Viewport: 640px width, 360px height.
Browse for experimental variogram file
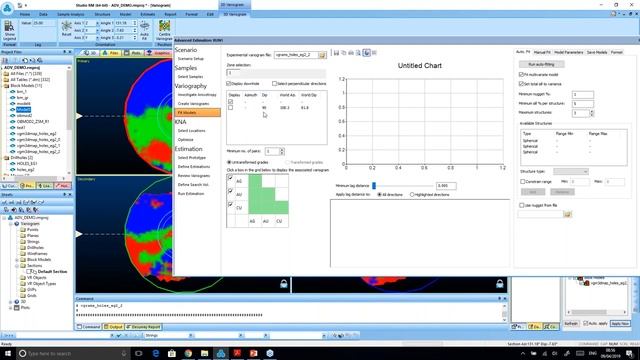pos(322,55)
